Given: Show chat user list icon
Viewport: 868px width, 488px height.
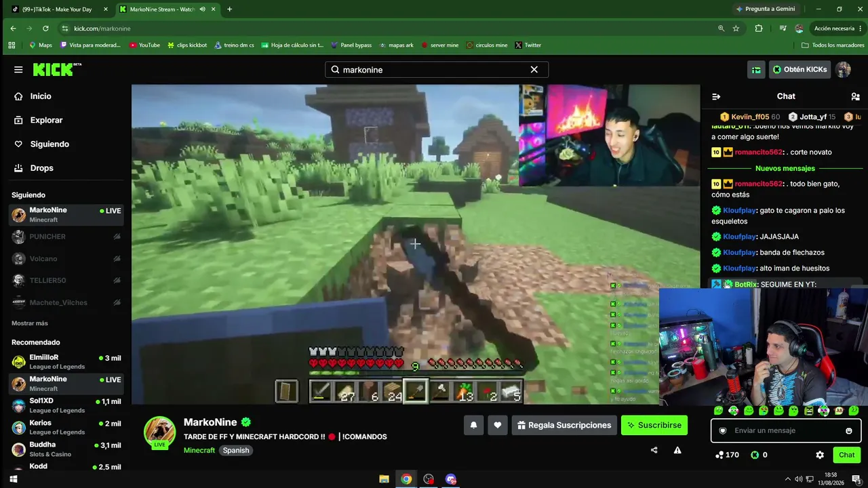Looking at the screenshot, I should pos(855,97).
